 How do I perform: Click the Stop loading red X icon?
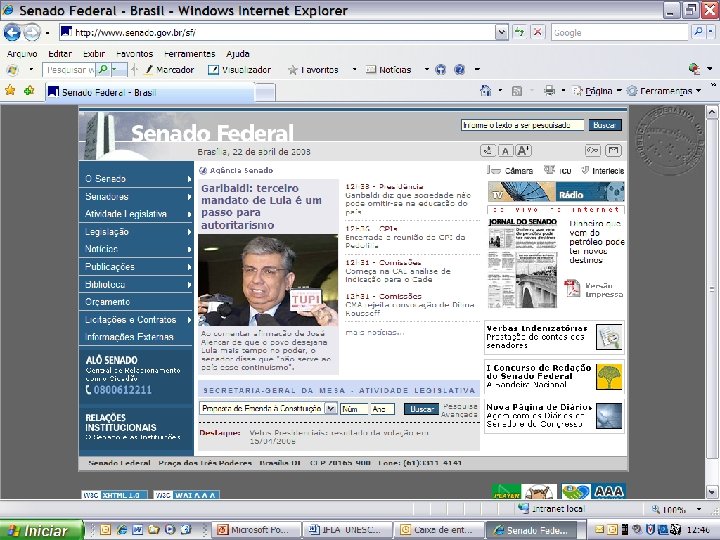click(537, 32)
